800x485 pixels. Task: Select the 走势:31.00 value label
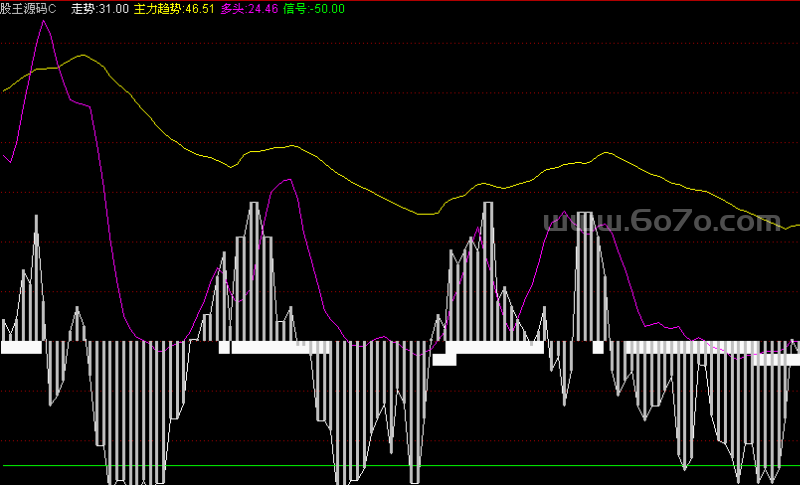pos(99,9)
